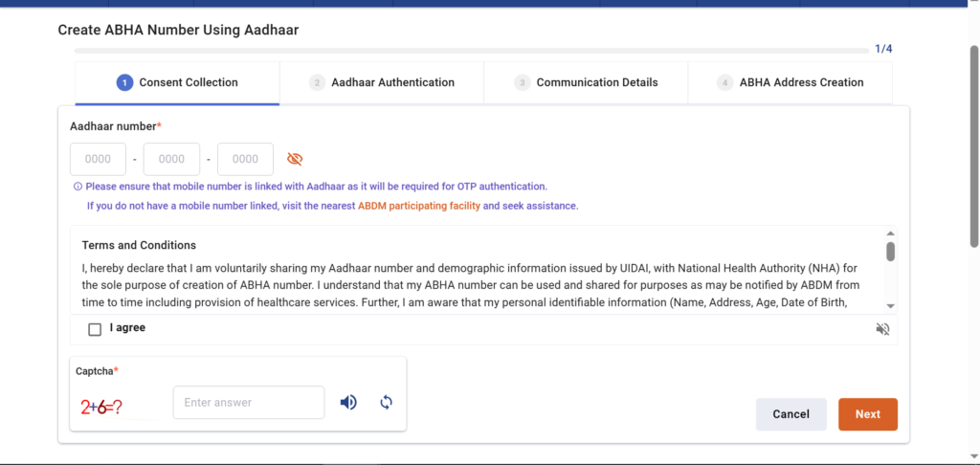Check the I agree checkbox
Viewport: 980px width, 465px height.
click(x=95, y=329)
